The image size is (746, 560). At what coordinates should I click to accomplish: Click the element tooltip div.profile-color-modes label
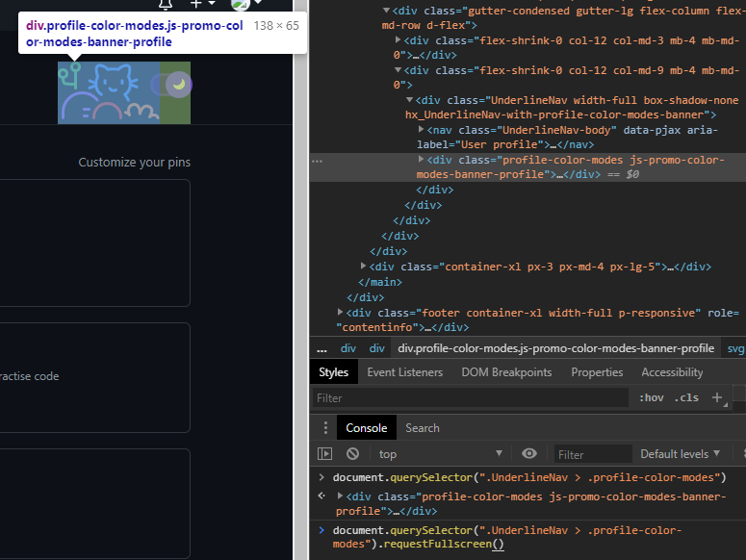coord(134,34)
